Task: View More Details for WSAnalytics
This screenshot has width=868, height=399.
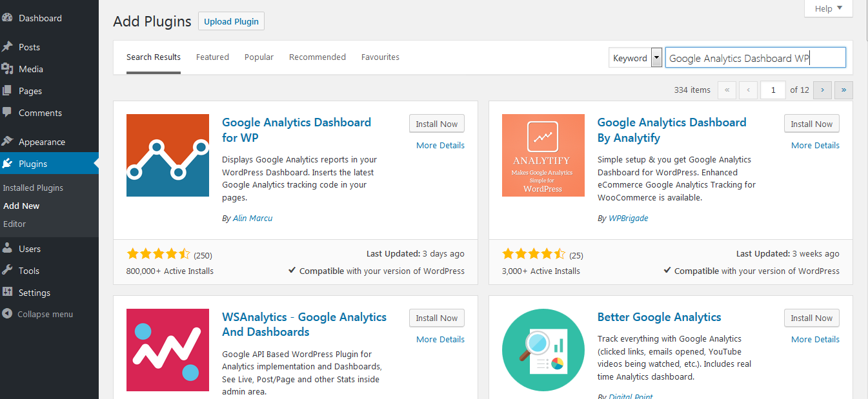Action: tap(440, 339)
